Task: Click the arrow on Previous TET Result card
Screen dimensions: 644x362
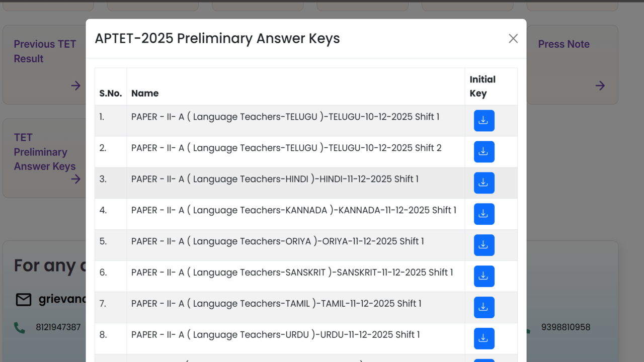Action: [76, 86]
